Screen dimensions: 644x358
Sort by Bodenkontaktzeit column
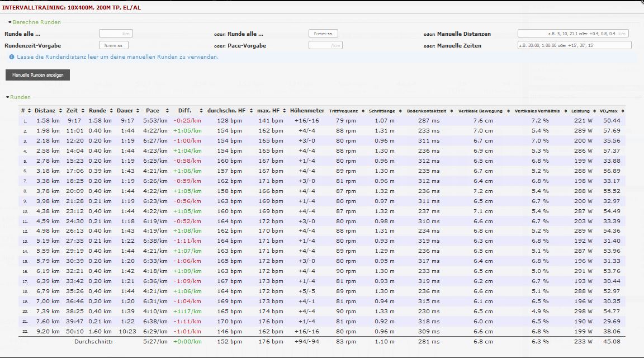pos(426,111)
